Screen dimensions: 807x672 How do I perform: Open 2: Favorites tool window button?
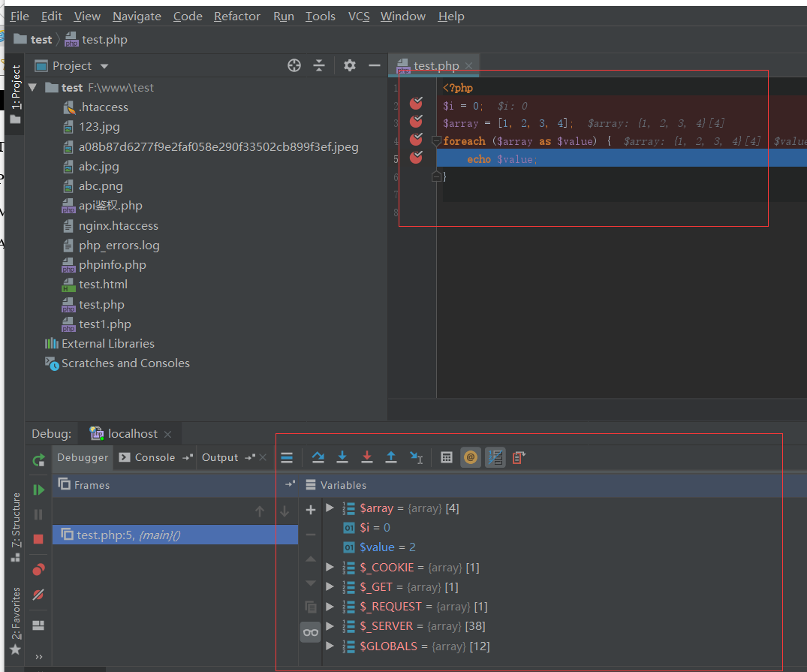coord(16,620)
